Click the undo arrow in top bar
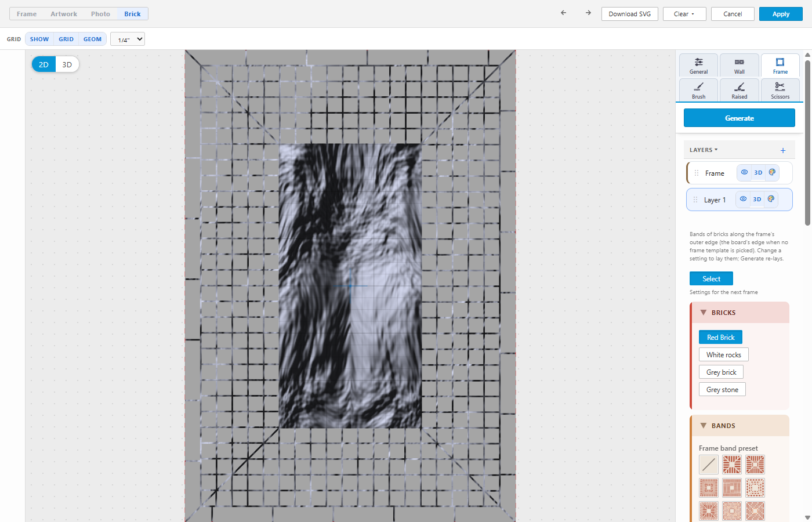 tap(563, 13)
